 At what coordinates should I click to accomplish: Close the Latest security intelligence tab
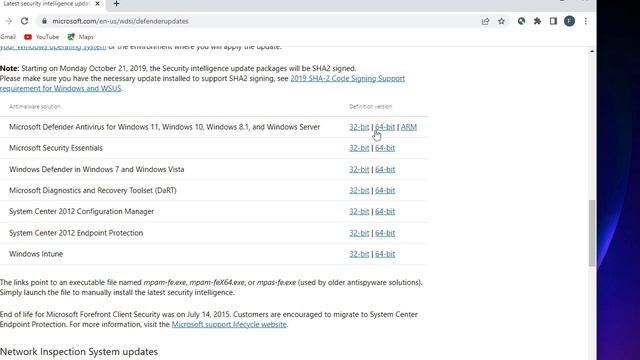tap(97, 4)
